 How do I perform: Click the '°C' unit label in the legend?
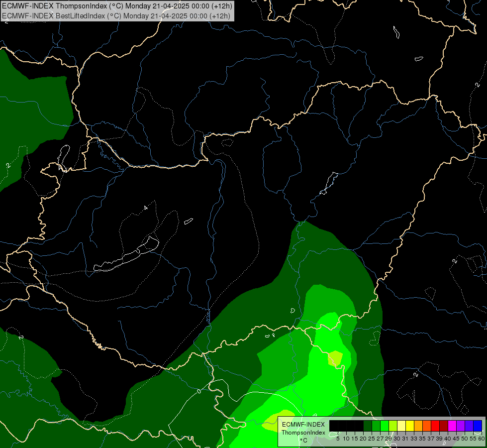pos(304,440)
